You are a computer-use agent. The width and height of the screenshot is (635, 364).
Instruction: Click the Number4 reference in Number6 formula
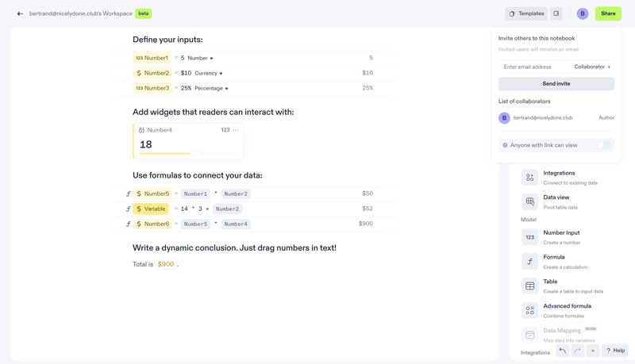click(x=236, y=224)
